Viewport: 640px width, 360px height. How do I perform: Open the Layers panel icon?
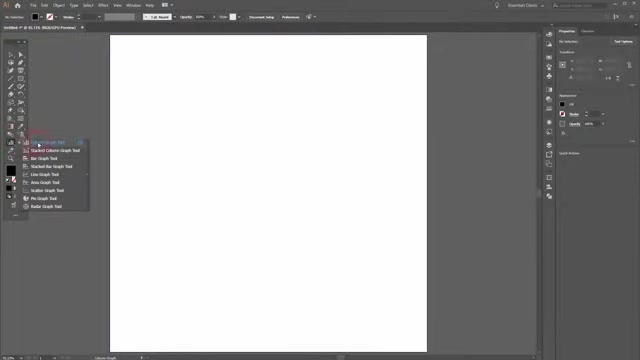tap(549, 145)
